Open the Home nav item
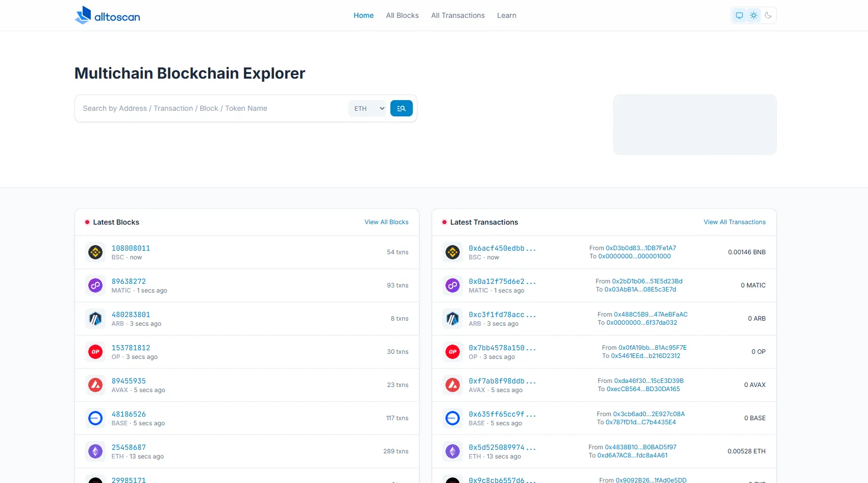The width and height of the screenshot is (868, 483). pos(364,15)
